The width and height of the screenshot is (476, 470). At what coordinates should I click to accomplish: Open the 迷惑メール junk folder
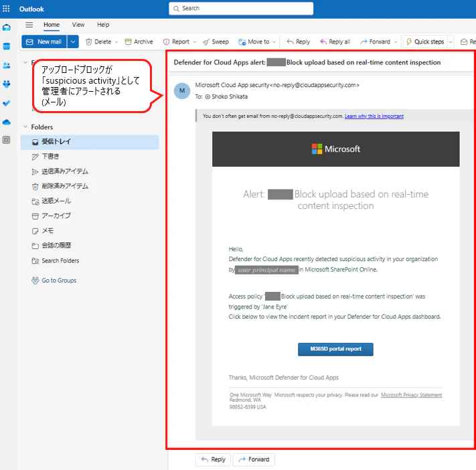point(90,201)
